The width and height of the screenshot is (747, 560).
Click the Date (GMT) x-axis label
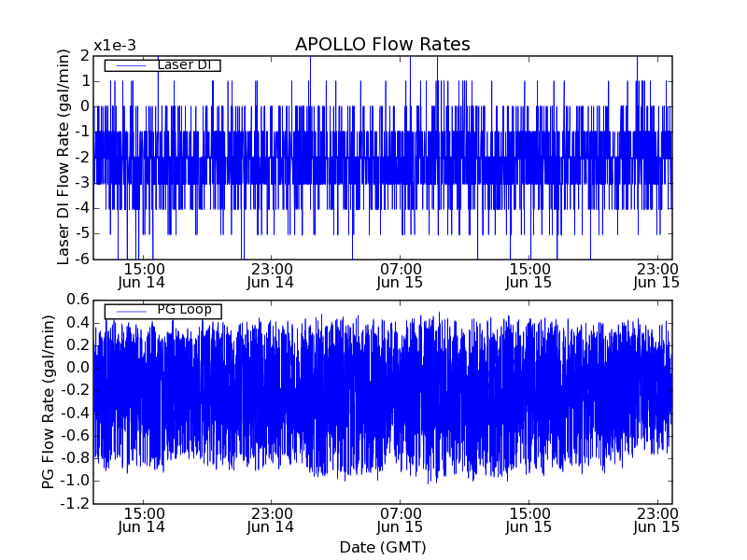[x=382, y=547]
